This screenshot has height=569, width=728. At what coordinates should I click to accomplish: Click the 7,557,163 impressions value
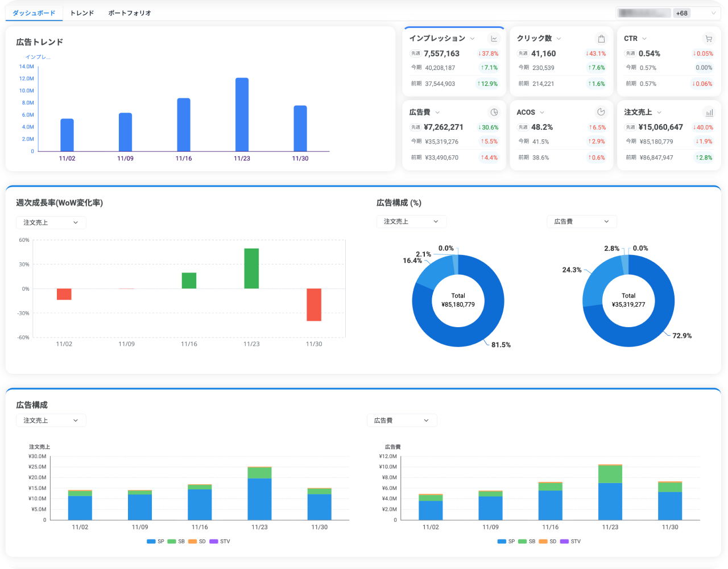(441, 53)
